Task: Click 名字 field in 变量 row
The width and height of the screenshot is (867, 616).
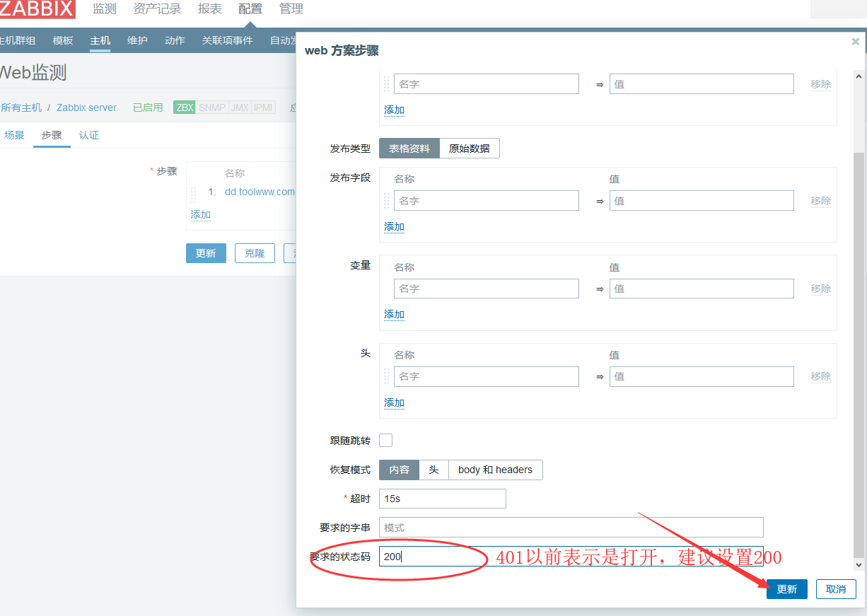Action: coord(487,289)
